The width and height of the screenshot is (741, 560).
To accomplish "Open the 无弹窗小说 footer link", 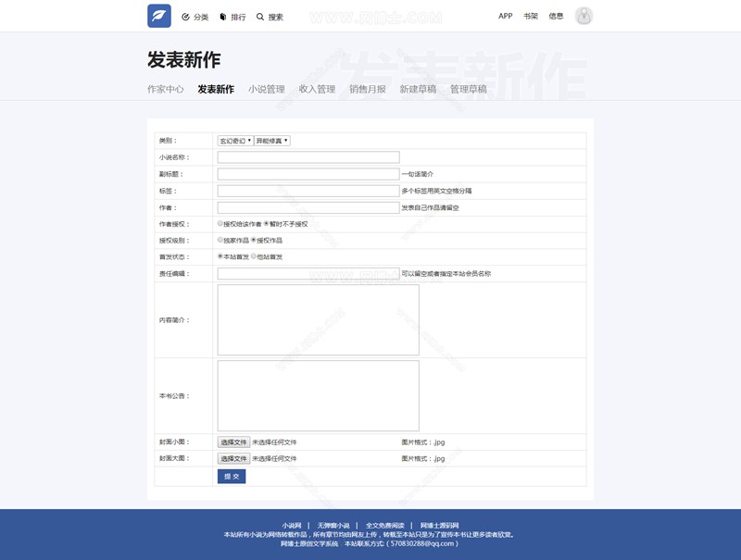I will point(333,526).
